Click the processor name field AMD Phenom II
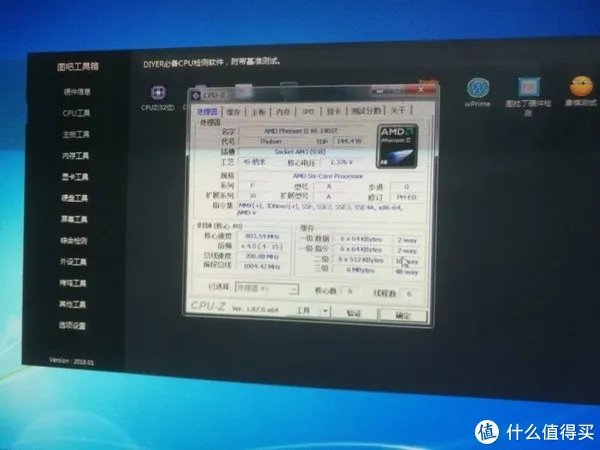Viewport: 600px width, 450px height. point(301,131)
